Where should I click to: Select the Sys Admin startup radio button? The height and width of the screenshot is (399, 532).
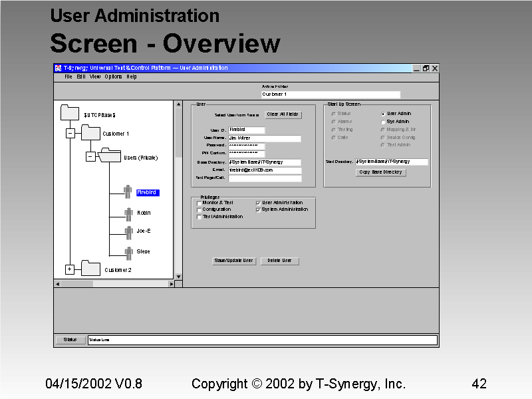pos(383,122)
